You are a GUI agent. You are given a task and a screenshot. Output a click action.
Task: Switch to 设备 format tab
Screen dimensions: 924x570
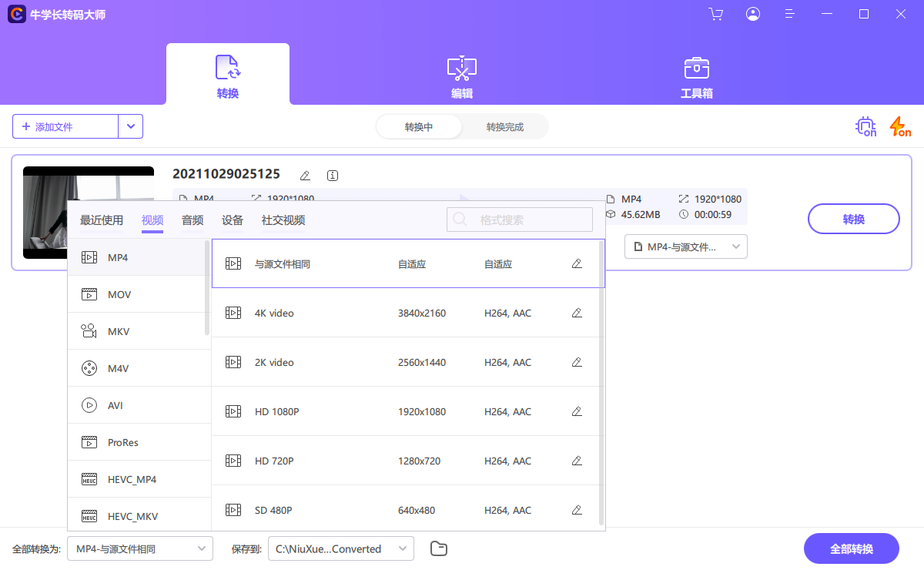point(233,220)
